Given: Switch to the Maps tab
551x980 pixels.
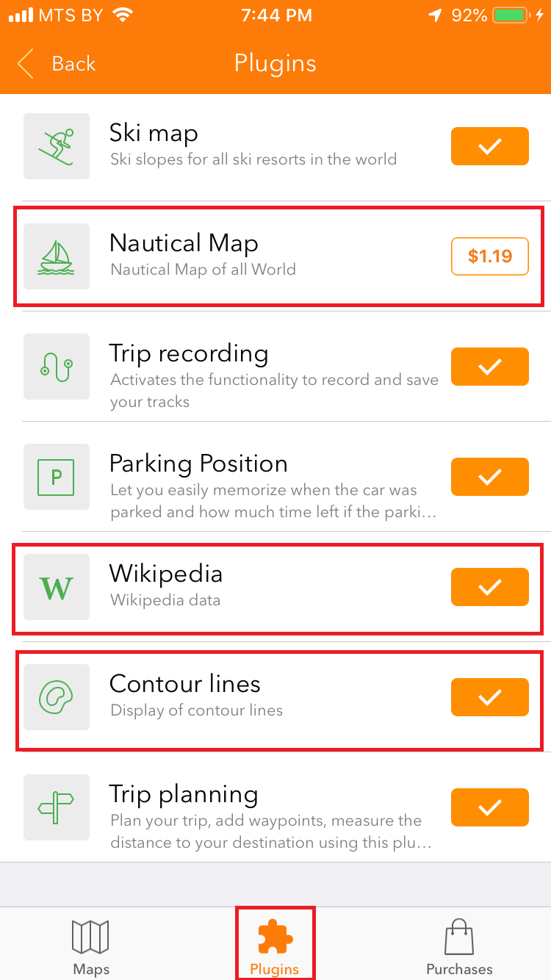Looking at the screenshot, I should (91, 946).
